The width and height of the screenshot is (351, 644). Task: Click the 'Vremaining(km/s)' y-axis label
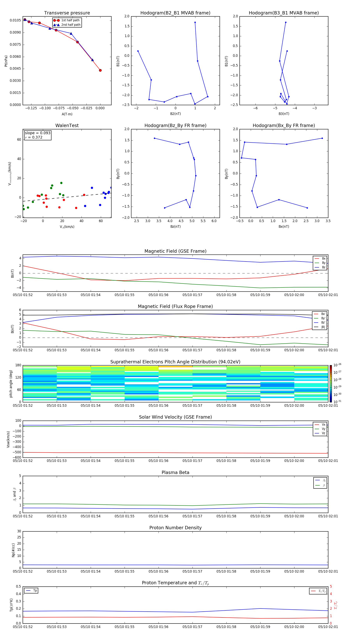(10, 173)
